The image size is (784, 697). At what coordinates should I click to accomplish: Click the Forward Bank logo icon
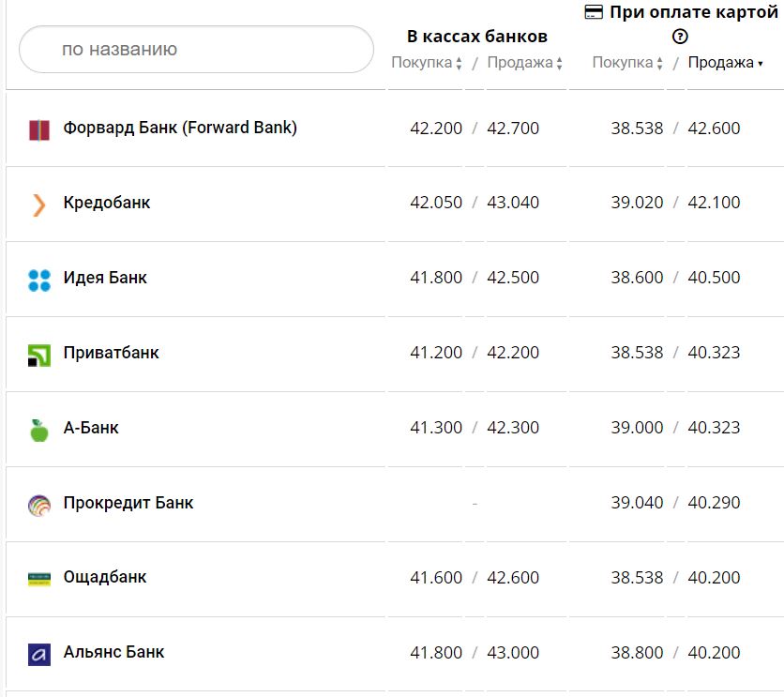click(x=38, y=130)
